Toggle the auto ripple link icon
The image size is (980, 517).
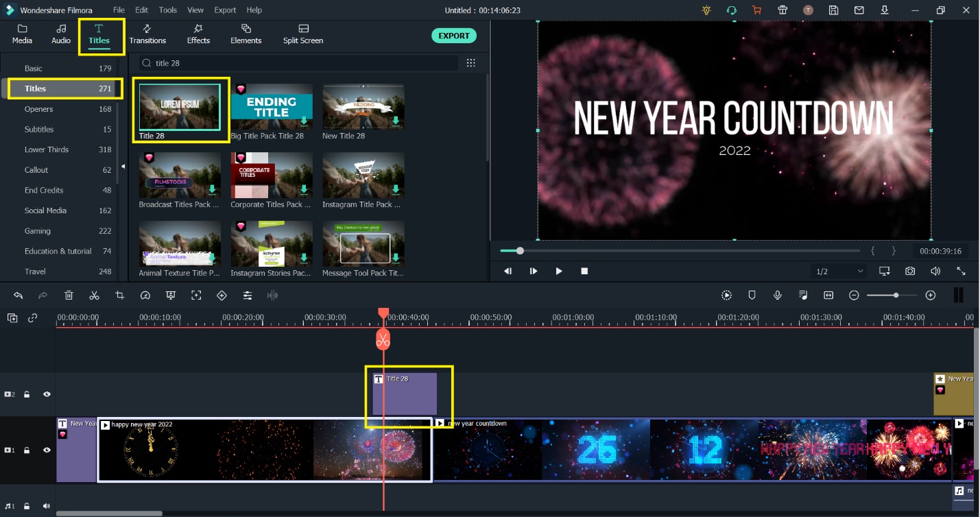tap(32, 318)
